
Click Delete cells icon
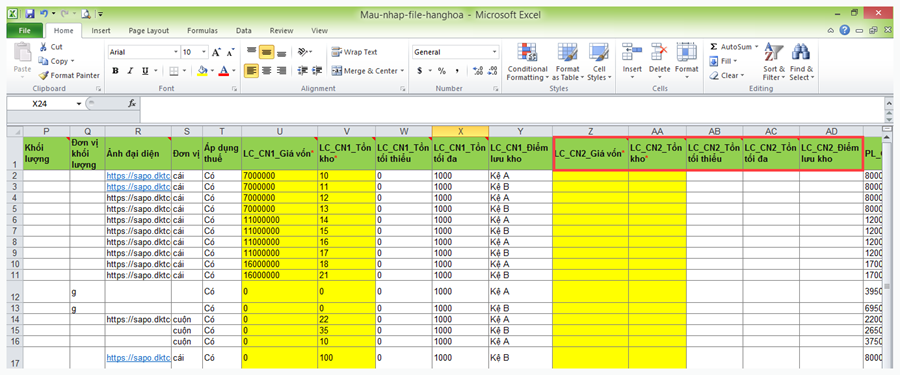660,52
